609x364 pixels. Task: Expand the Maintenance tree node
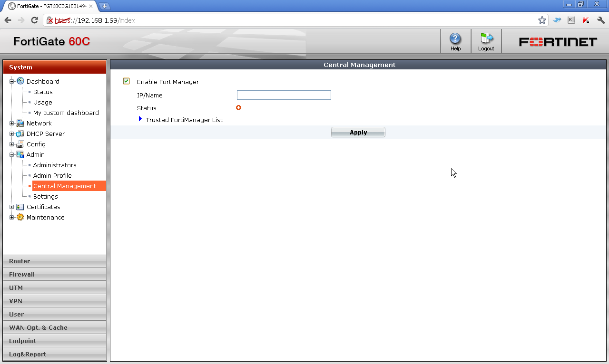pos(12,217)
